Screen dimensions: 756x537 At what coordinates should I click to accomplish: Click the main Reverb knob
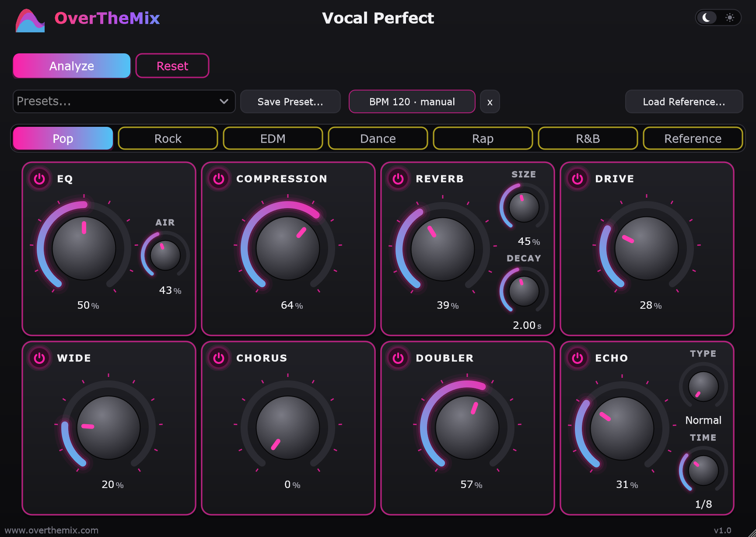coord(443,249)
